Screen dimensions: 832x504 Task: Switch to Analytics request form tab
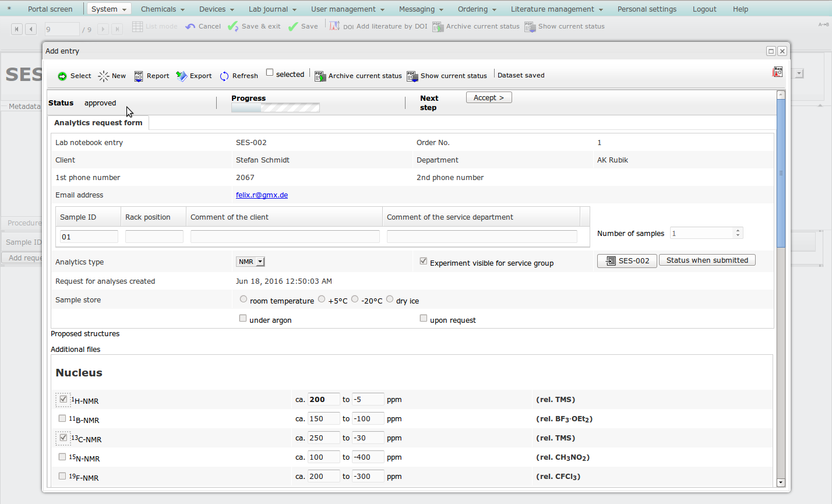click(98, 123)
